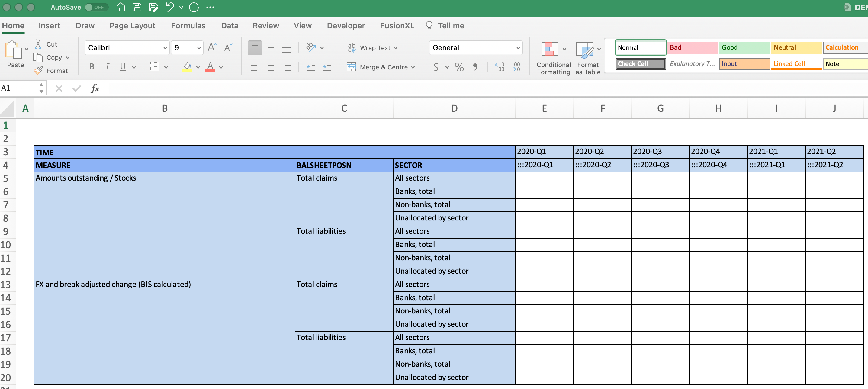The image size is (868, 389).
Task: Toggle Bold formatting
Action: point(92,67)
